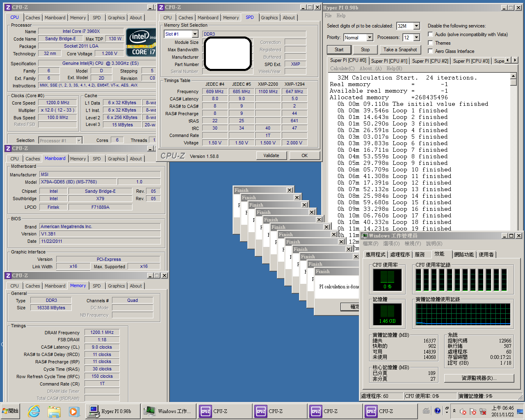Switch to the 處理程序 tab in Task Manager
This screenshot has width=525, height=420.
point(400,254)
